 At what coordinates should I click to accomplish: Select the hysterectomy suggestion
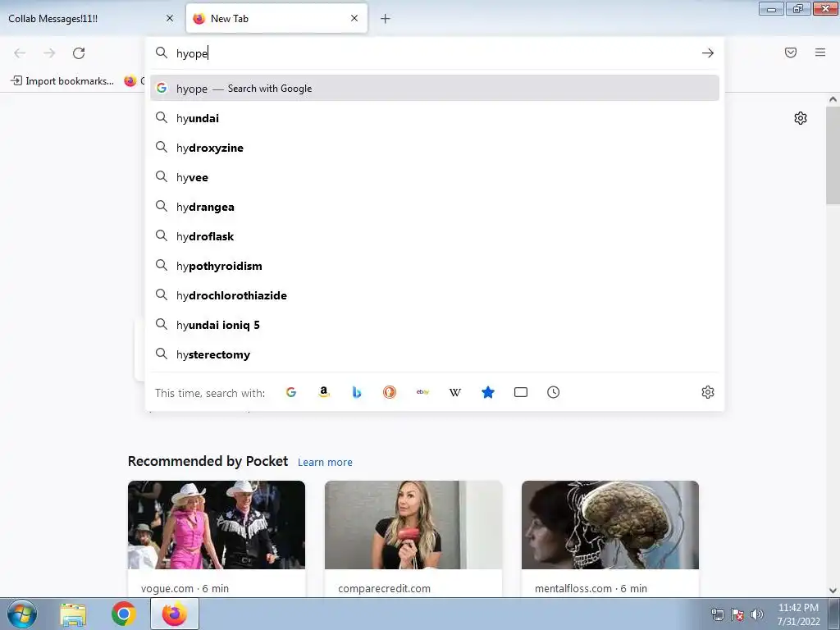(435, 354)
